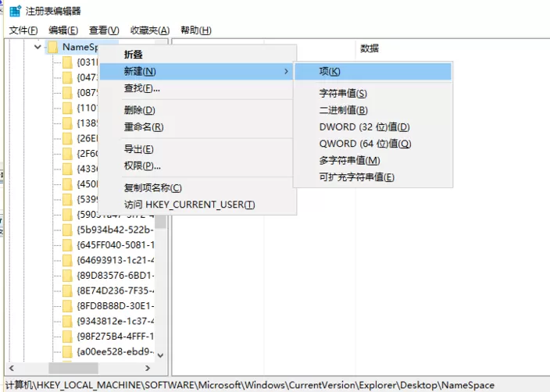Click folder icon of {8FD8B88D-30E1- key
This screenshot has height=392, width=550.
pyautogui.click(x=67, y=306)
